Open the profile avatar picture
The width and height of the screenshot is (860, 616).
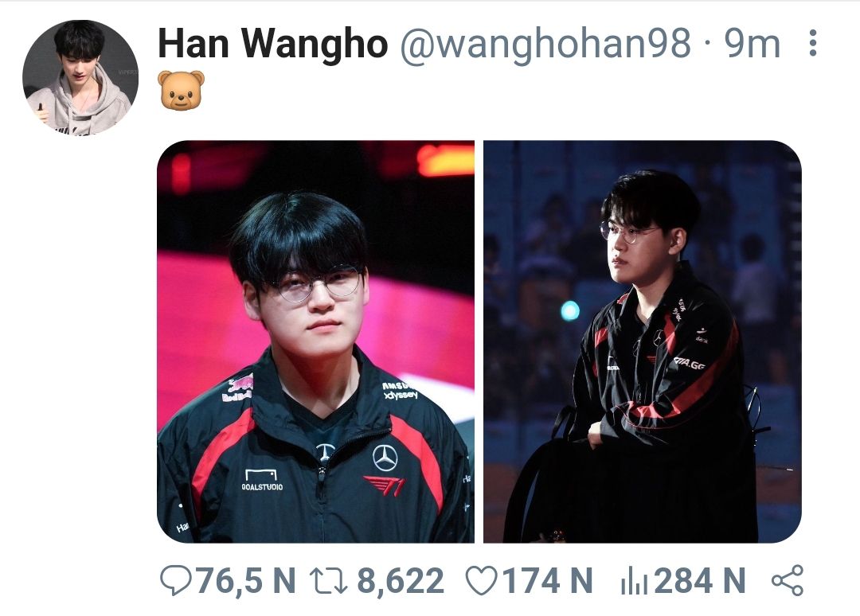(x=80, y=77)
